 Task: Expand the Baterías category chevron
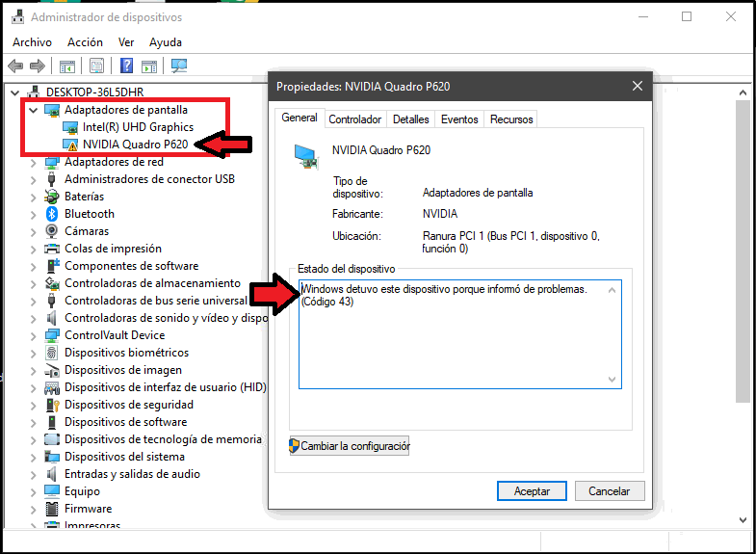click(x=34, y=198)
